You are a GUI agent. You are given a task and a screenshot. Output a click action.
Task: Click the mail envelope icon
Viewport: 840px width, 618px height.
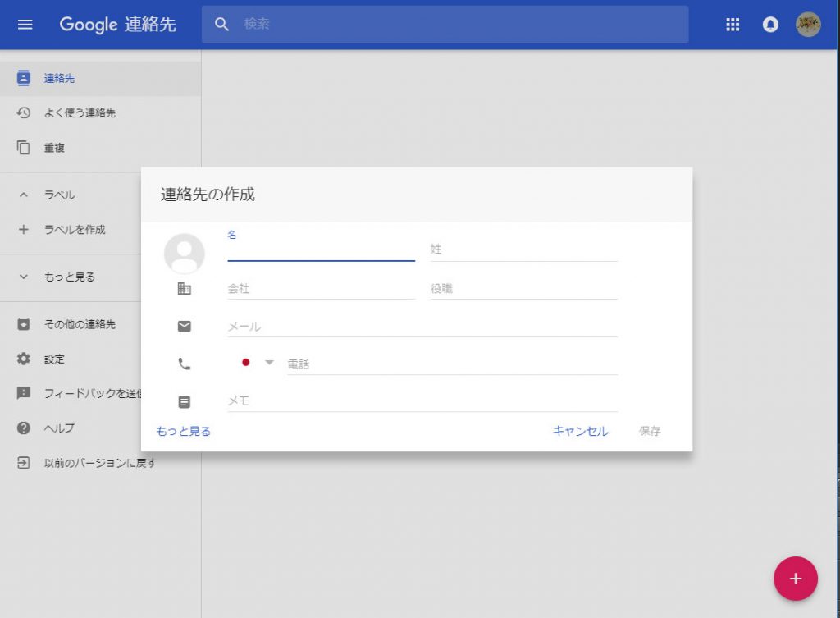tap(185, 326)
